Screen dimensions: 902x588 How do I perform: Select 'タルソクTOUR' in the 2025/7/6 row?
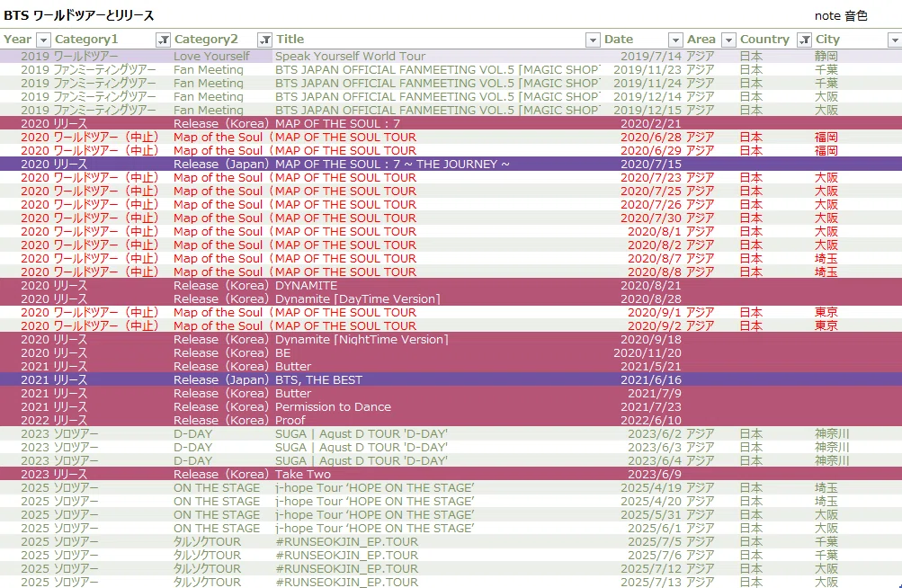(207, 556)
